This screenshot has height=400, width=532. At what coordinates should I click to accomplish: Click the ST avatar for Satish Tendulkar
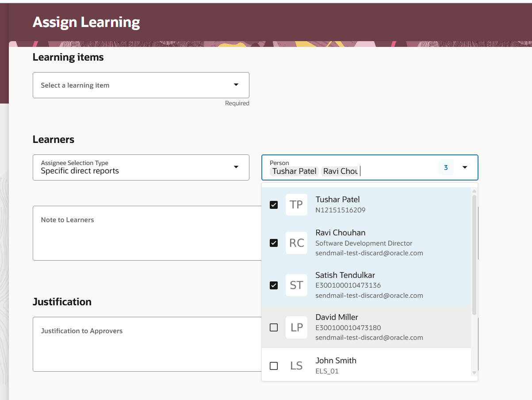tap(296, 285)
